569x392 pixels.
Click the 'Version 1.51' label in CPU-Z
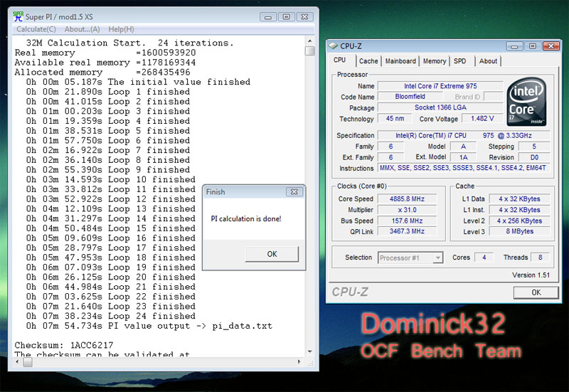click(531, 275)
